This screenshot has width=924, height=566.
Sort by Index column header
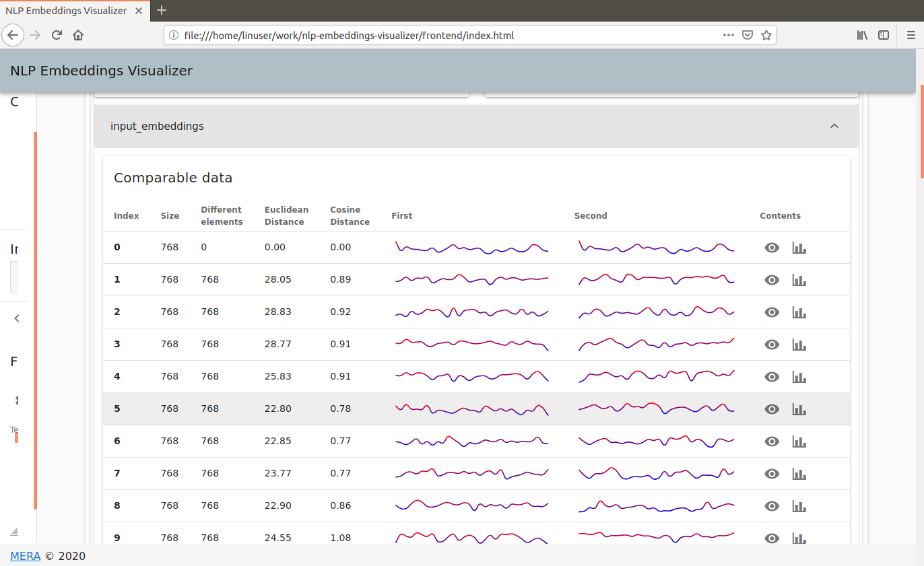127,216
